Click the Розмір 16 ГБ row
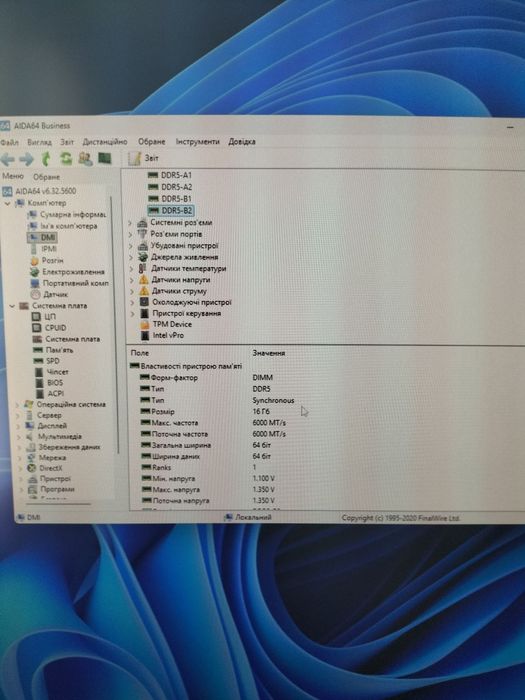Image resolution: width=525 pixels, height=700 pixels. pyautogui.click(x=205, y=412)
